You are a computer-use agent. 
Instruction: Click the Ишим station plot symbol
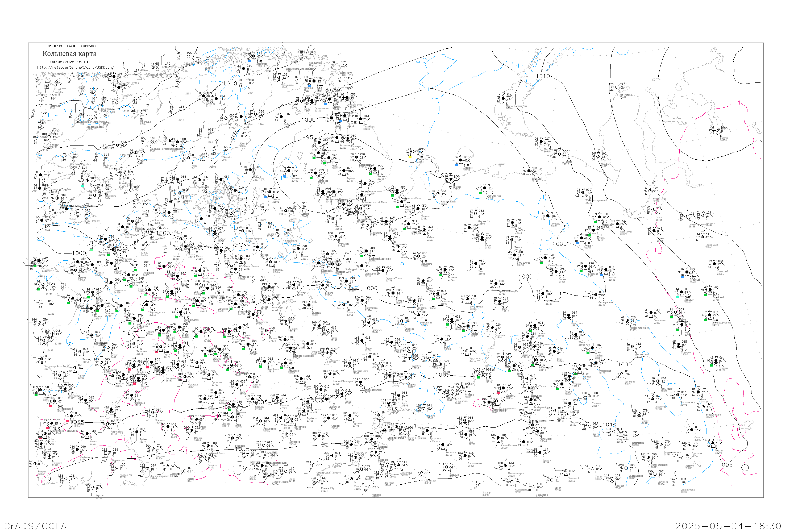(x=639, y=413)
